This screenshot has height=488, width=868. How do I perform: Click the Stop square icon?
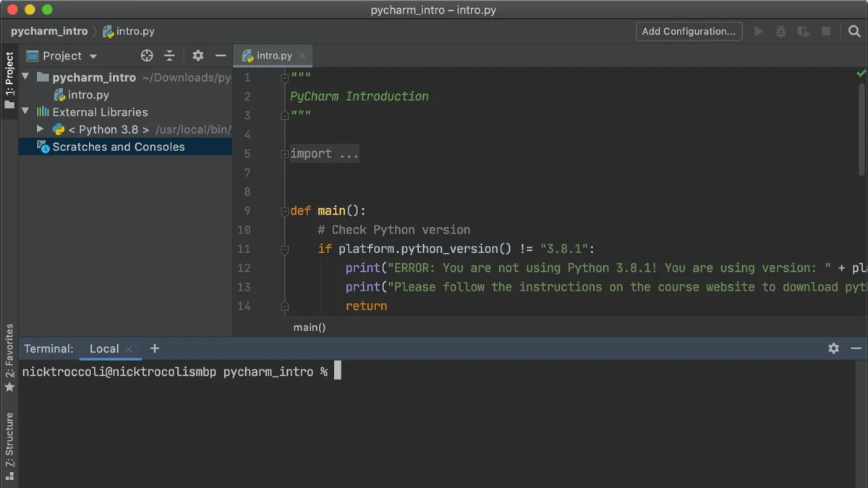click(826, 31)
